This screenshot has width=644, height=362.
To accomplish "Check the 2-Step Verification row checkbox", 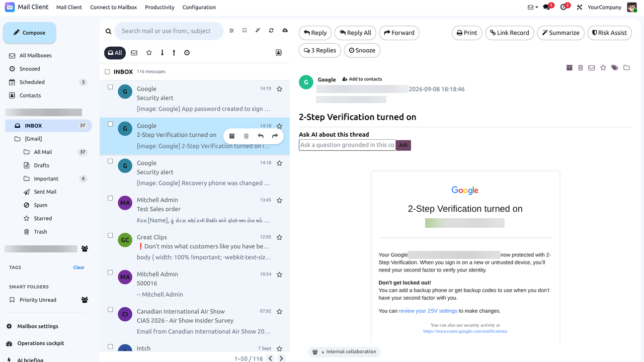I will (x=110, y=124).
